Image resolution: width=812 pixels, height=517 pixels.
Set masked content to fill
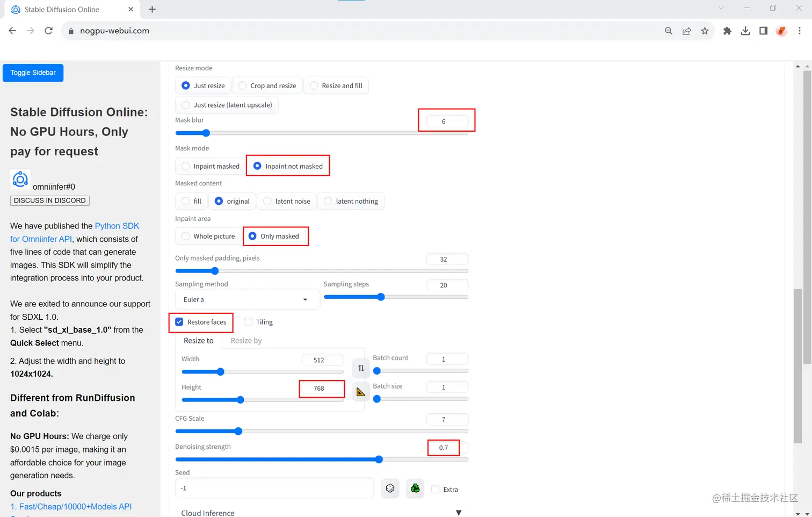[191, 201]
